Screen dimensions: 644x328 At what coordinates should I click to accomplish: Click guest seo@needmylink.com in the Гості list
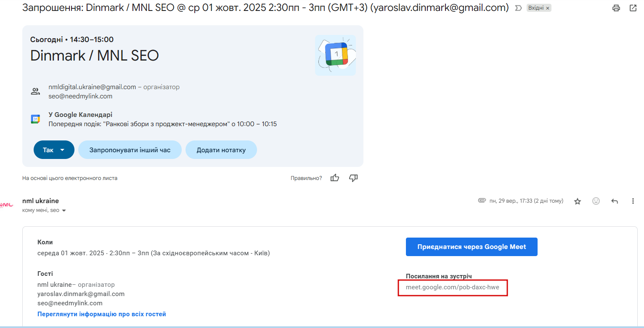(70, 303)
